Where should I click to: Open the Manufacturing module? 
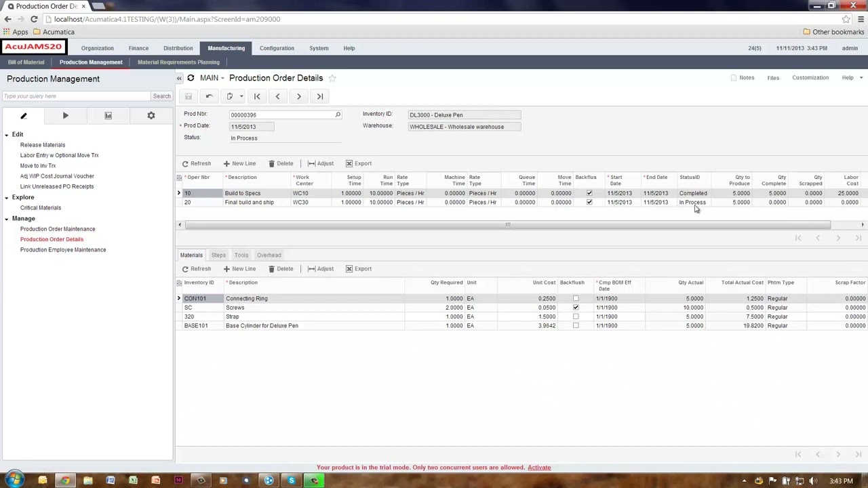point(226,48)
